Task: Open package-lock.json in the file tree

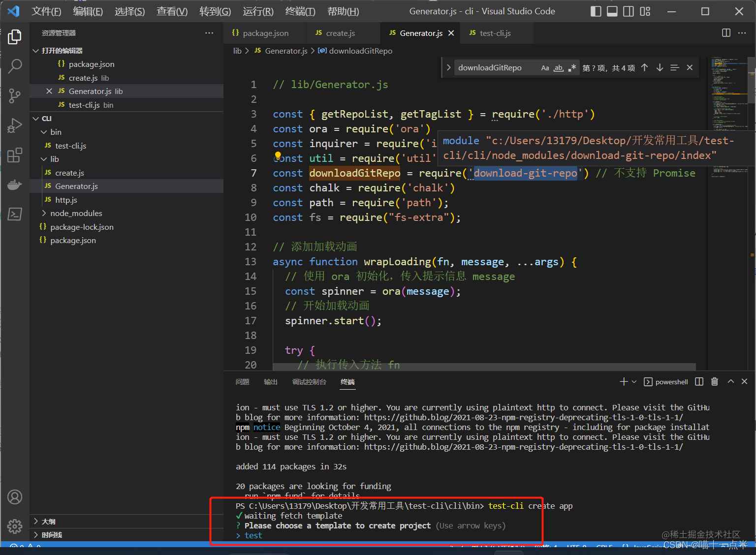Action: click(82, 227)
